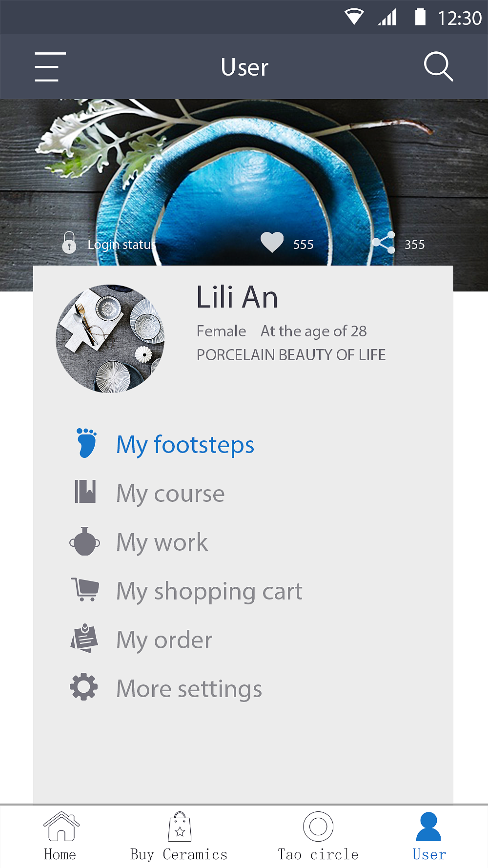Open My footsteps
Screen dimensions: 488x868
185,445
